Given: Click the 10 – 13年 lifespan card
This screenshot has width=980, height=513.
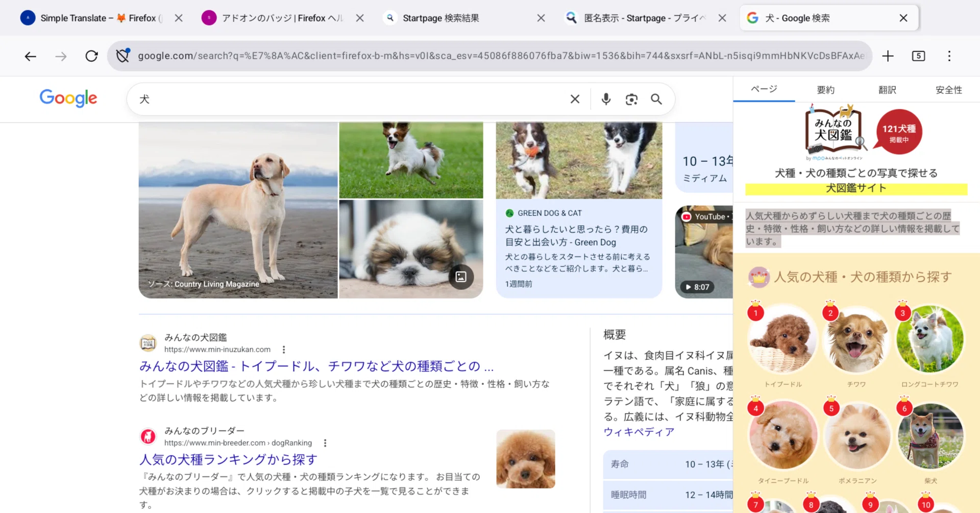Looking at the screenshot, I should coord(704,158).
